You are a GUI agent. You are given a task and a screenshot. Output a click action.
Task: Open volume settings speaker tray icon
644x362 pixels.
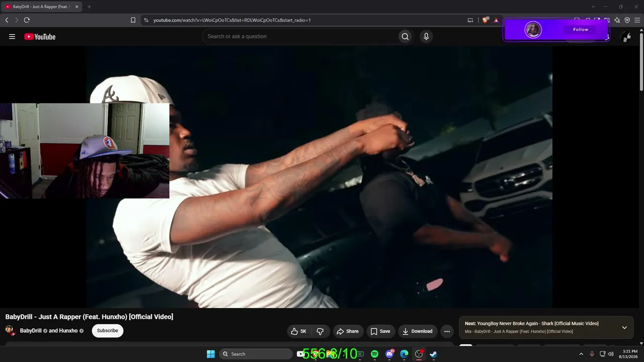[611, 354]
